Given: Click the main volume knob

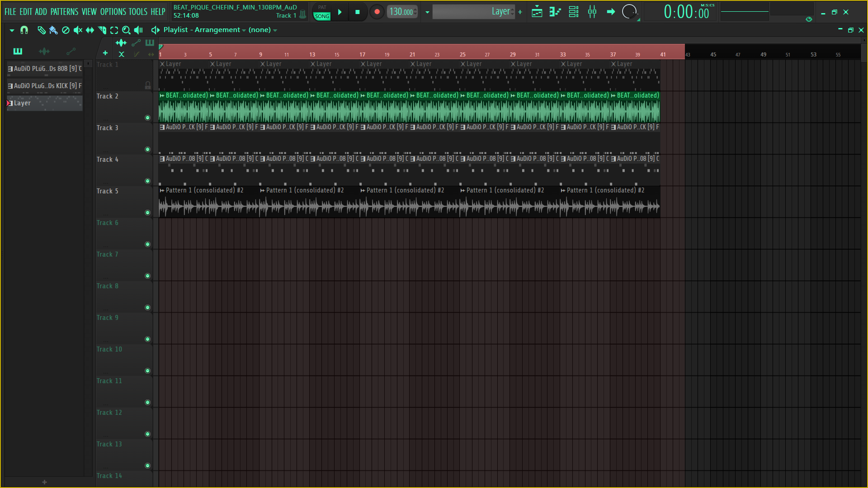Looking at the screenshot, I should pos(629,12).
